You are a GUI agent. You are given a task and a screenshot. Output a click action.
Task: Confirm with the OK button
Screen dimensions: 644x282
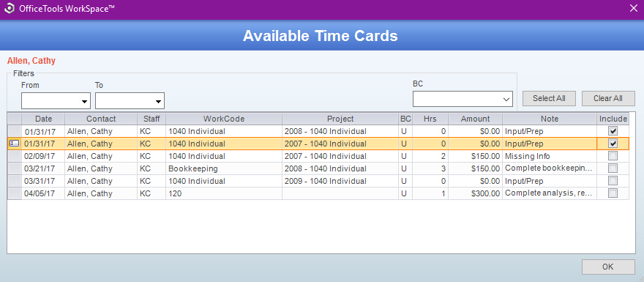point(608,267)
